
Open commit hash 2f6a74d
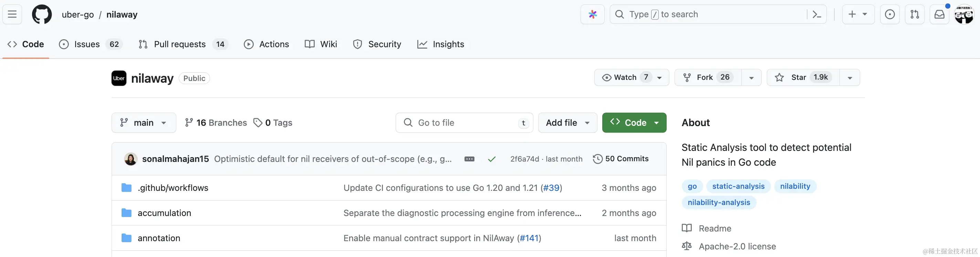click(x=525, y=159)
